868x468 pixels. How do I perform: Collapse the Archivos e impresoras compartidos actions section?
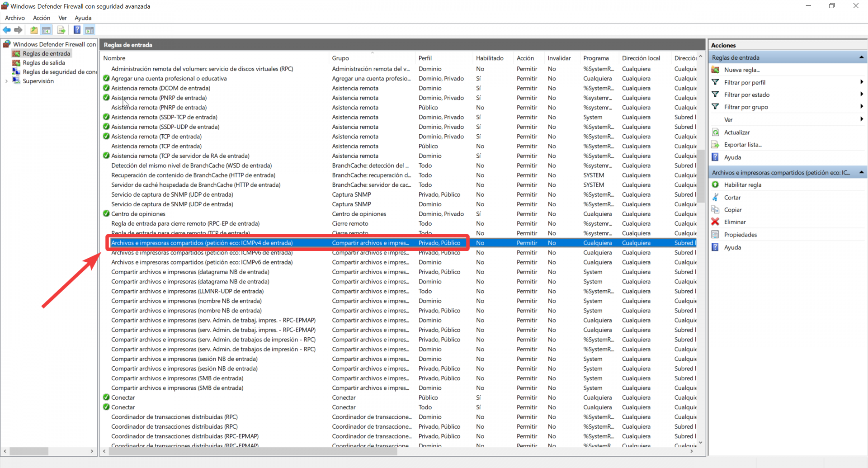coord(861,172)
